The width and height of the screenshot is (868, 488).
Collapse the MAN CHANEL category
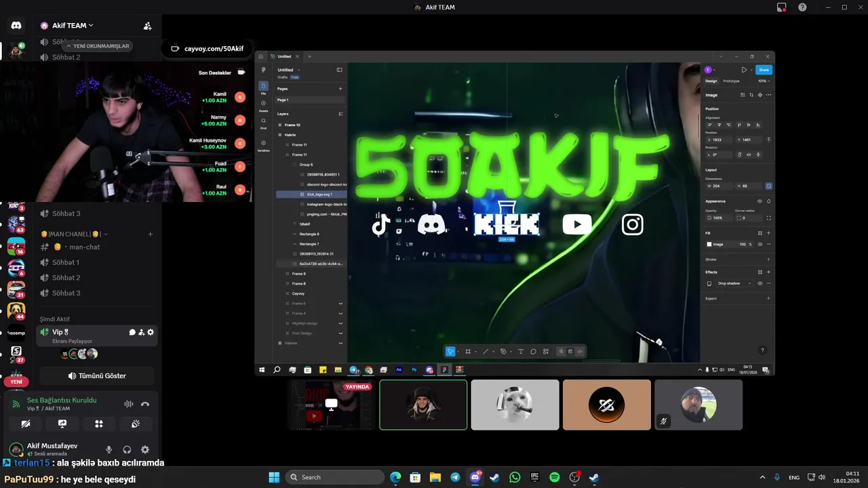coord(74,234)
